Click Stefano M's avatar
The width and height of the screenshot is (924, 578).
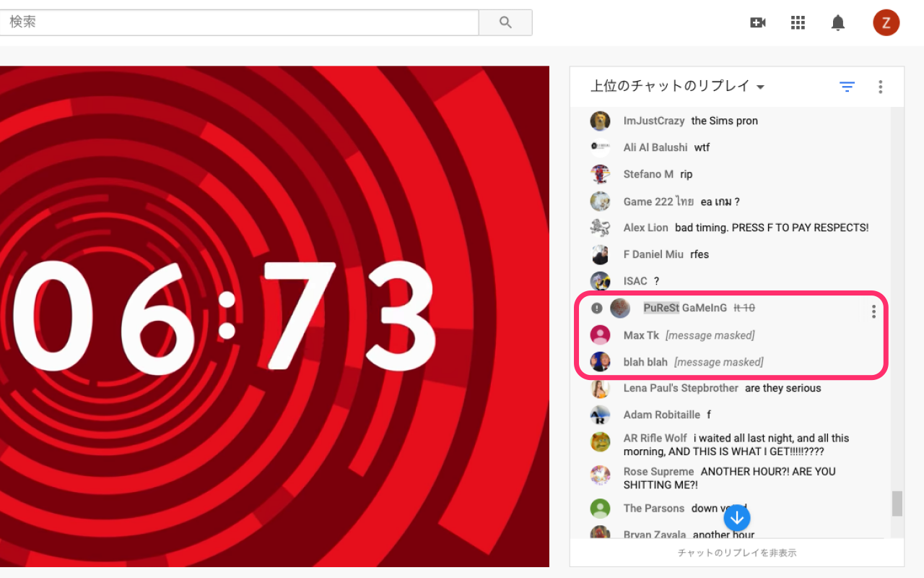point(600,174)
